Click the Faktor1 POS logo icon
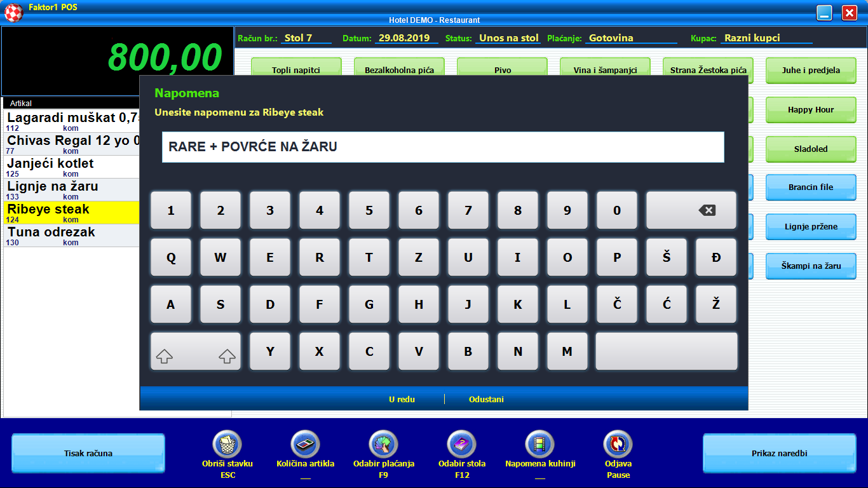 point(14,12)
